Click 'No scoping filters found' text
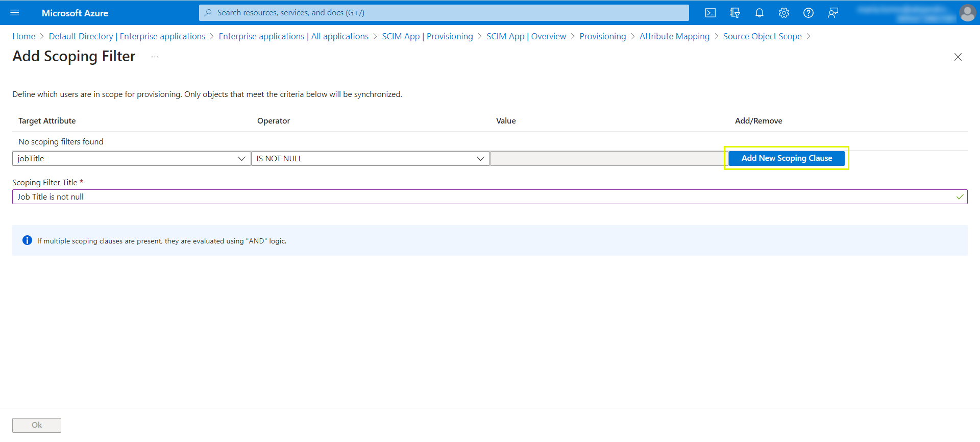 click(x=61, y=142)
